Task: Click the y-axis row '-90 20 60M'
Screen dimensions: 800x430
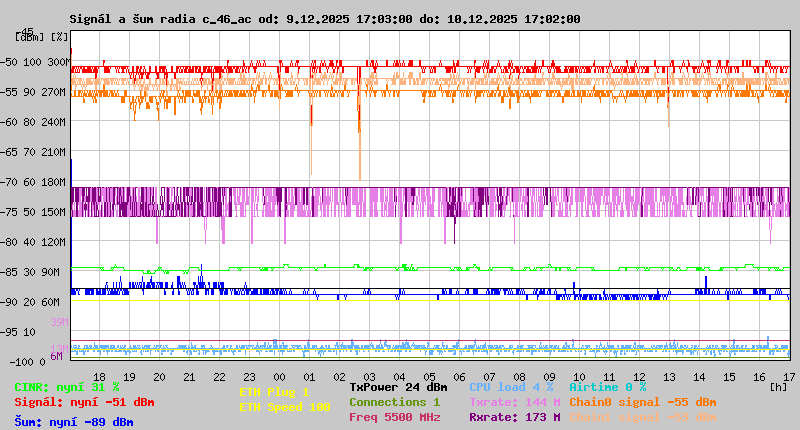Action: pyautogui.click(x=31, y=302)
